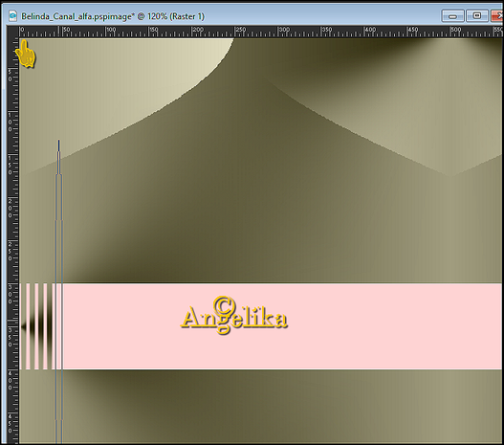The width and height of the screenshot is (504, 445).
Task: Maximize the Belinda_Canal_alfa image window
Action: click(x=477, y=15)
